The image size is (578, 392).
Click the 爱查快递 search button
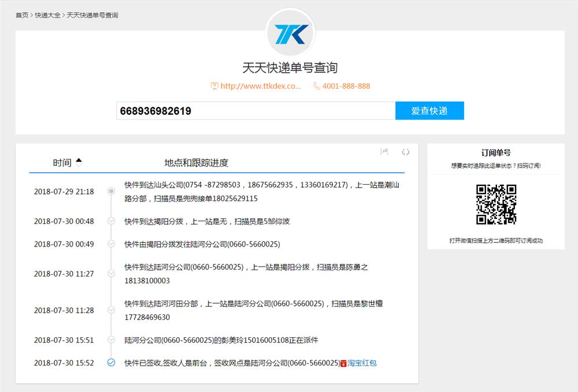pos(429,111)
